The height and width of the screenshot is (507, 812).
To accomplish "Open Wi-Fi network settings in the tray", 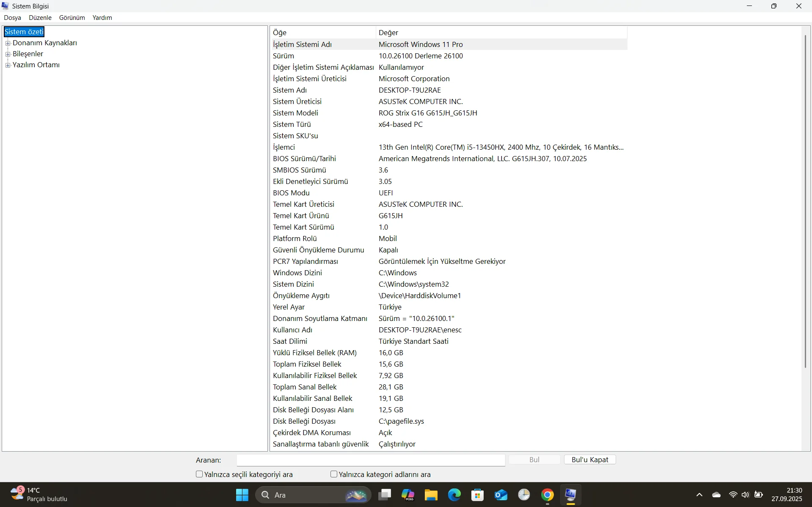I will (x=733, y=495).
